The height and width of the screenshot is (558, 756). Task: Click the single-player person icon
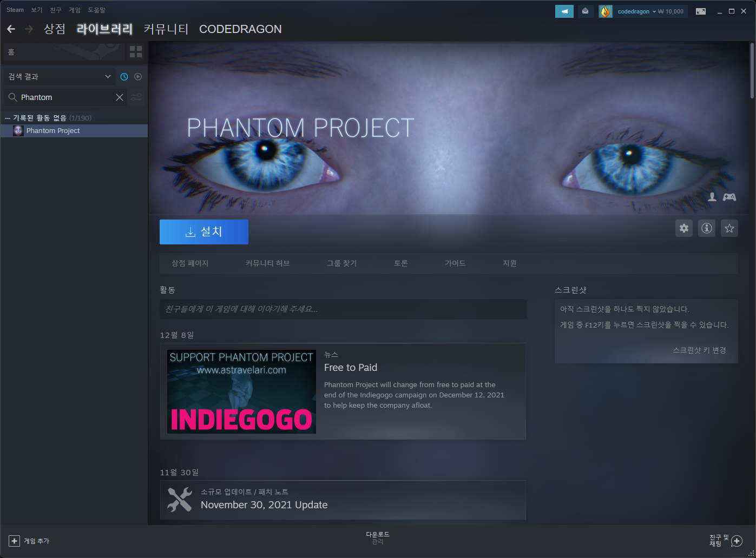click(712, 197)
